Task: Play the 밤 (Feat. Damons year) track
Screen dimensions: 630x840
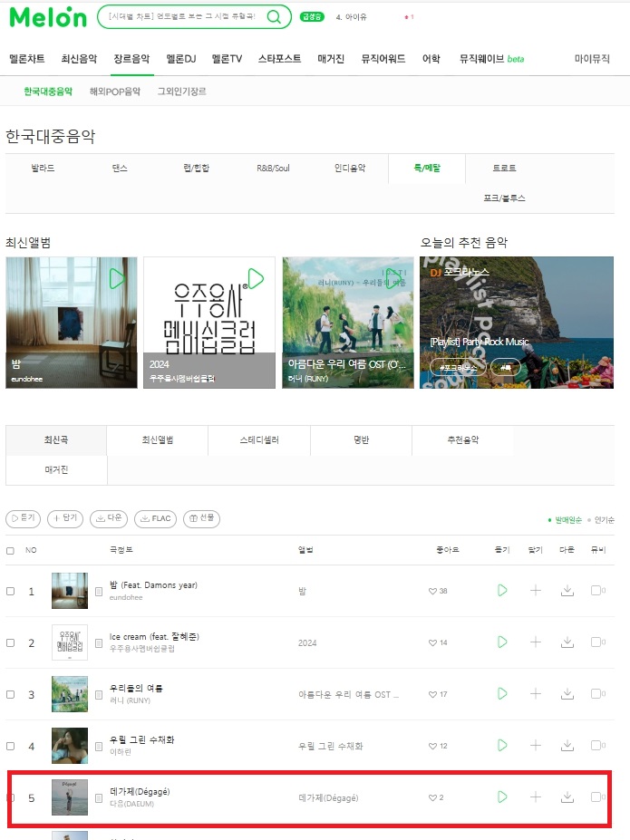Action: (502, 591)
